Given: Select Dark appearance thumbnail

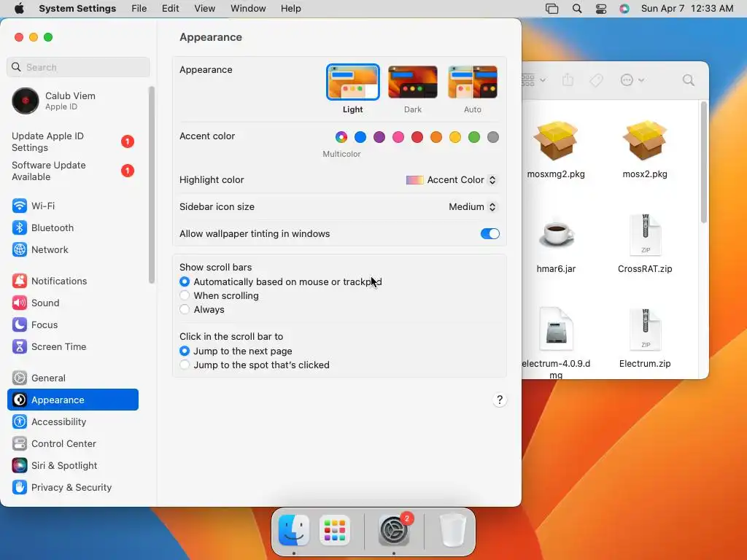Looking at the screenshot, I should tap(413, 82).
